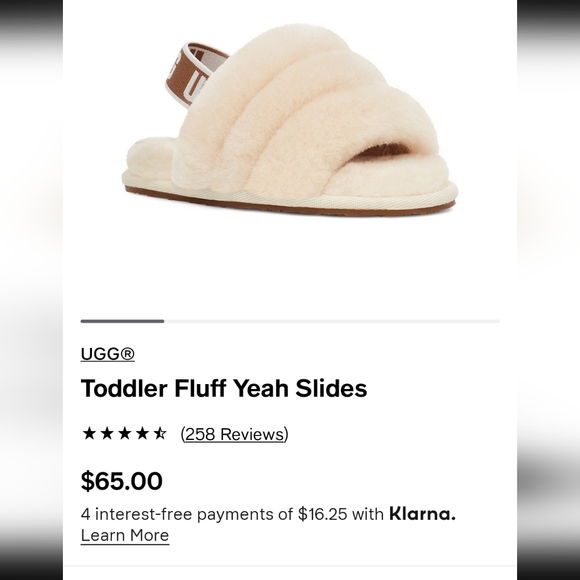Click the UGG logo strap on the slipper
Image resolution: width=580 pixels, height=580 pixels.
pos(192,74)
